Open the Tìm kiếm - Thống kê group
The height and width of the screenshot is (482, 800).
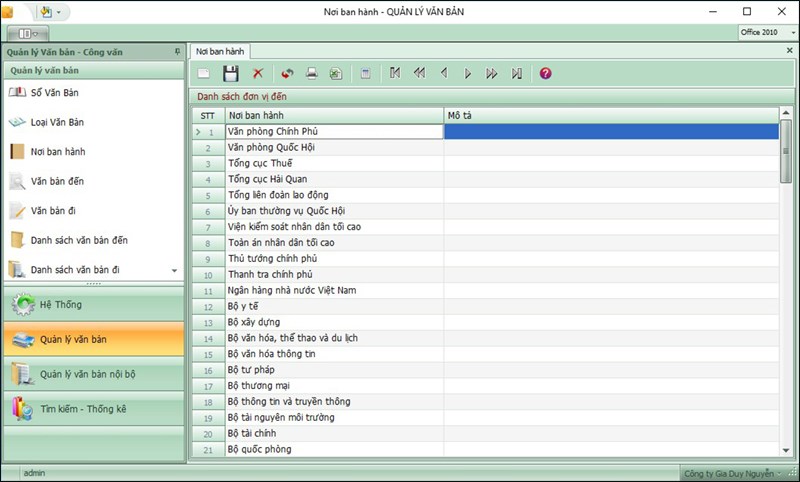pyautogui.click(x=94, y=408)
